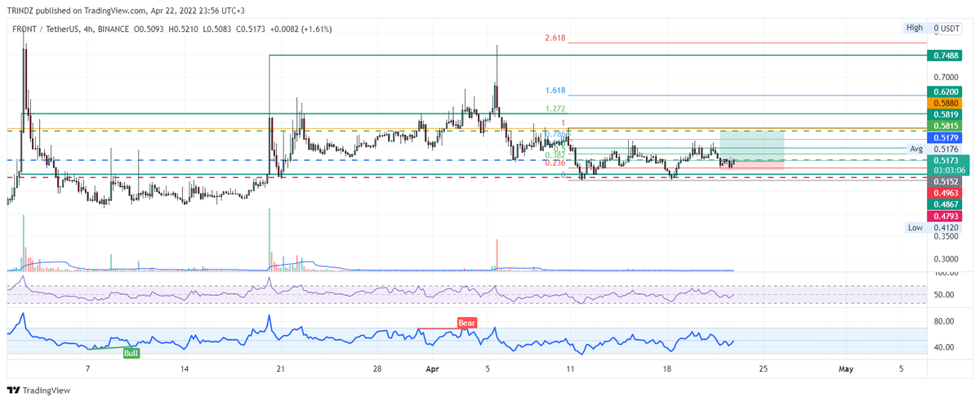Click the 0.6200 green price label
Viewport: 980px width, 402px height.
(943, 92)
